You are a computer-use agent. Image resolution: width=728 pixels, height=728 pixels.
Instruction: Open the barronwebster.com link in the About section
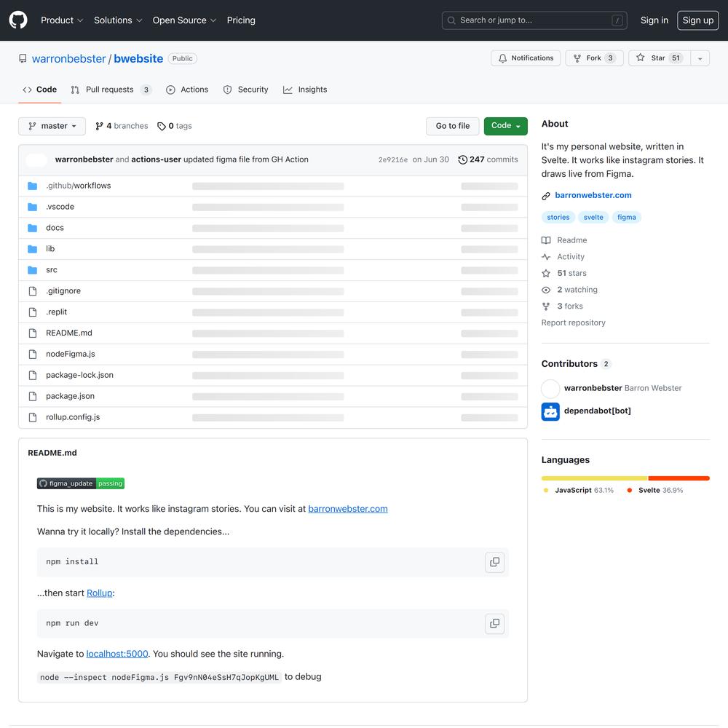593,195
